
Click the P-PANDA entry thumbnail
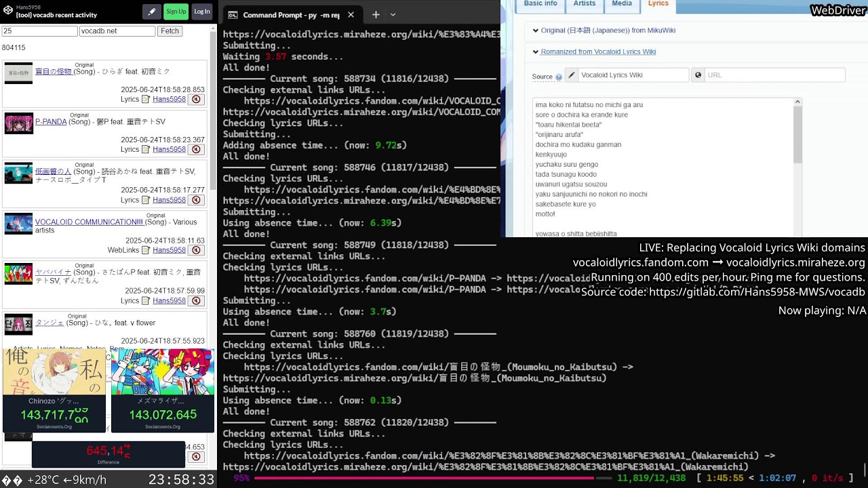(18, 123)
